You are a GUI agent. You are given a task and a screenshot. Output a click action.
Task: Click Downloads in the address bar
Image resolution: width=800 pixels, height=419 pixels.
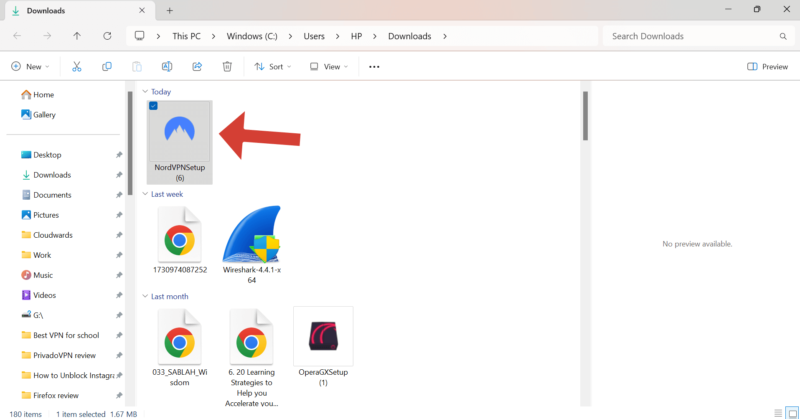410,36
